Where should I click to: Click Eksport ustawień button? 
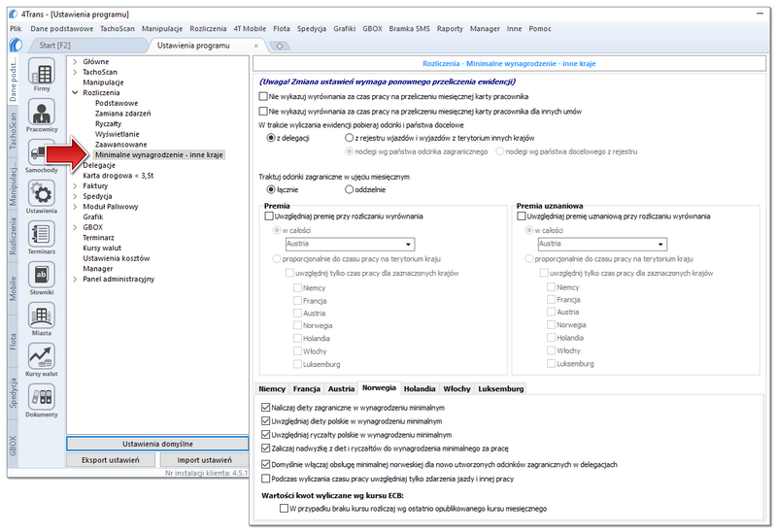coord(111,460)
